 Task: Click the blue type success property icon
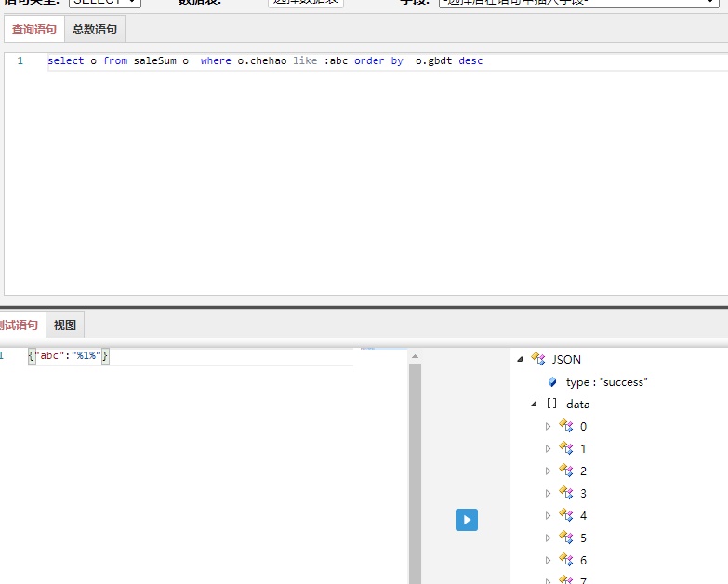coord(552,382)
